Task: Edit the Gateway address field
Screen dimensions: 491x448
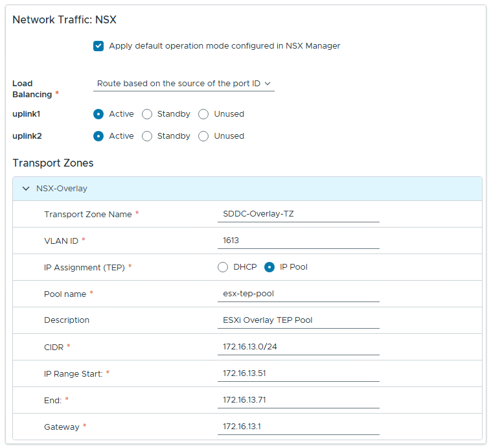Action: point(298,427)
